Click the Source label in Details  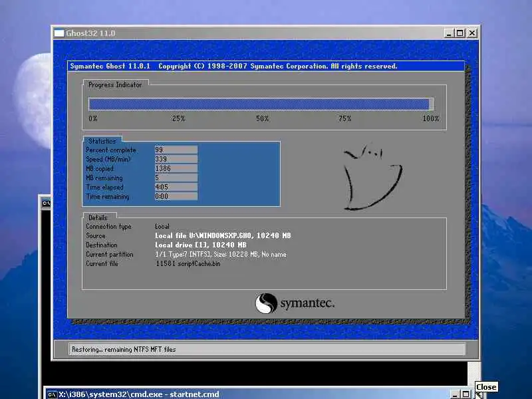96,235
